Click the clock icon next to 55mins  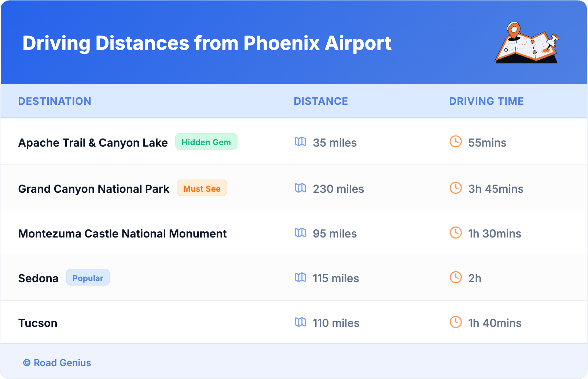click(456, 141)
